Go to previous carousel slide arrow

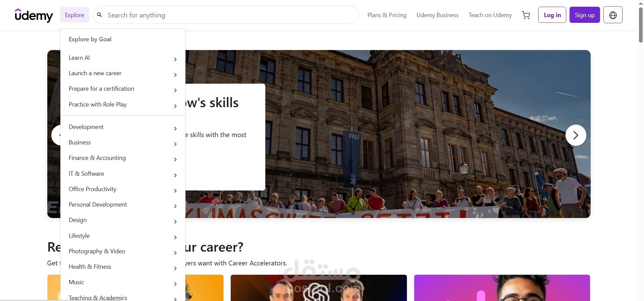point(56,135)
